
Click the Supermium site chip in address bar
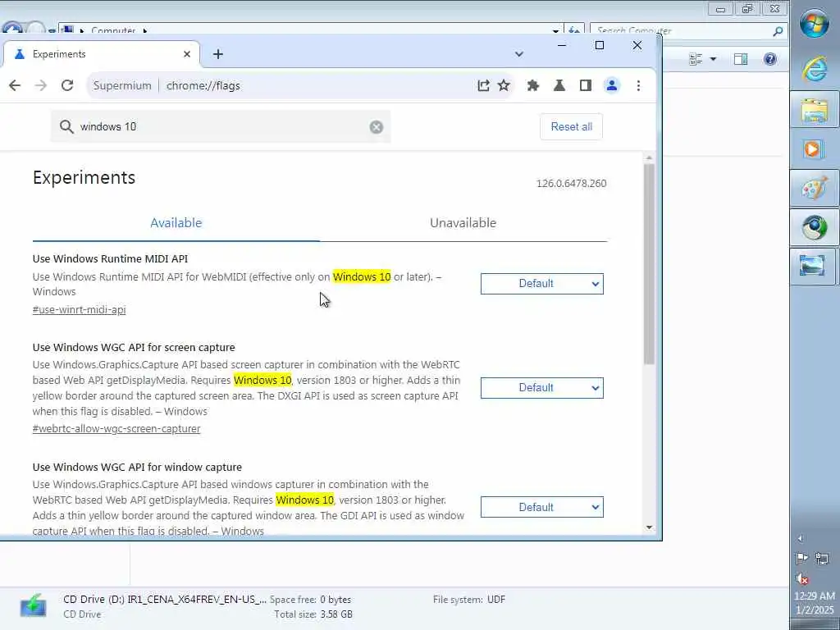pyautogui.click(x=122, y=85)
